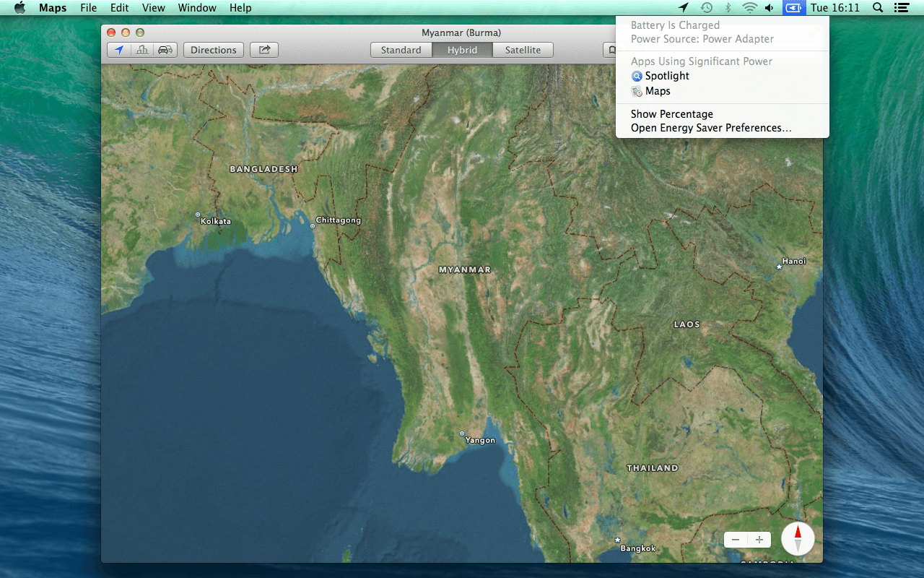
Task: Toggle 3D buildings view button
Action: tap(142, 50)
